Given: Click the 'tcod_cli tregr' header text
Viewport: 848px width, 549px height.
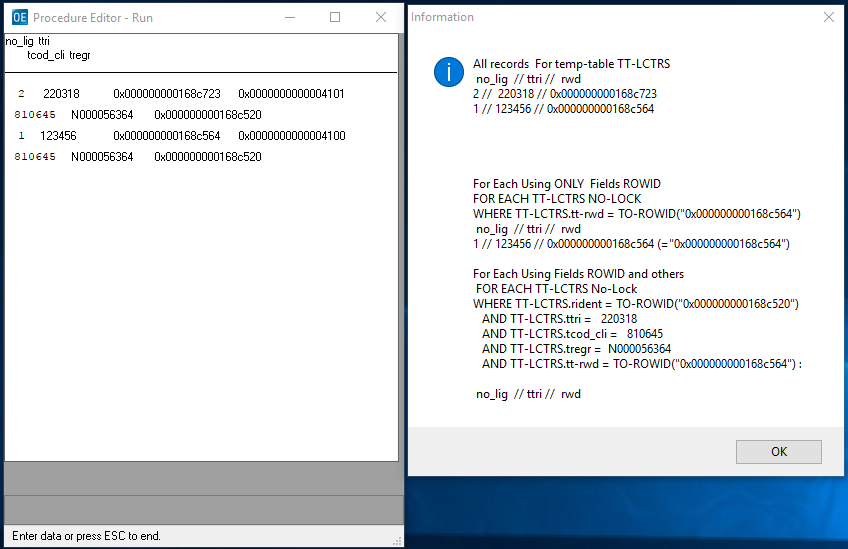Looking at the screenshot, I should pyautogui.click(x=59, y=55).
